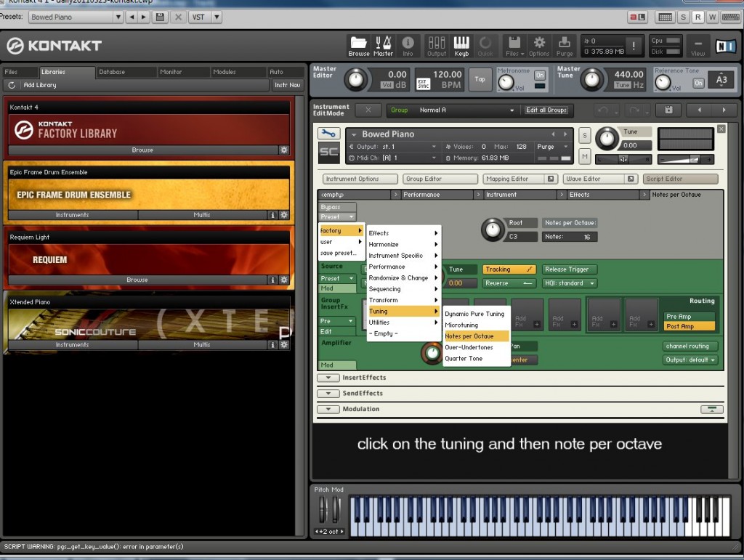Image resolution: width=744 pixels, height=560 pixels.
Task: Click the Tap tempo button
Action: click(x=480, y=79)
